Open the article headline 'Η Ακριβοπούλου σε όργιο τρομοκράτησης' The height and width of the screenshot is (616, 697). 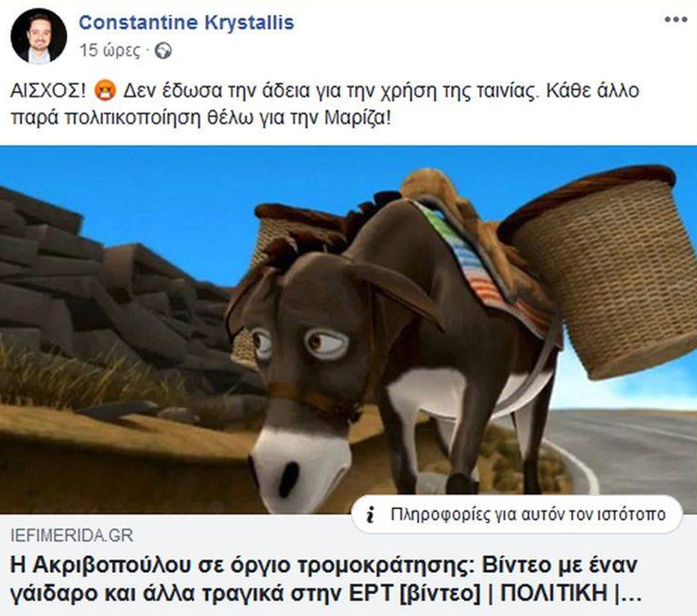point(324,579)
